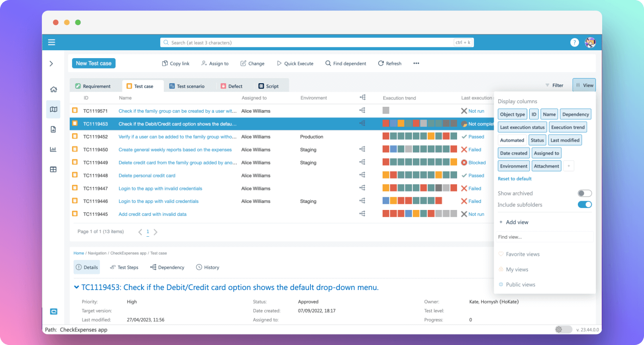Switch to the Test scenario tab

tap(187, 86)
